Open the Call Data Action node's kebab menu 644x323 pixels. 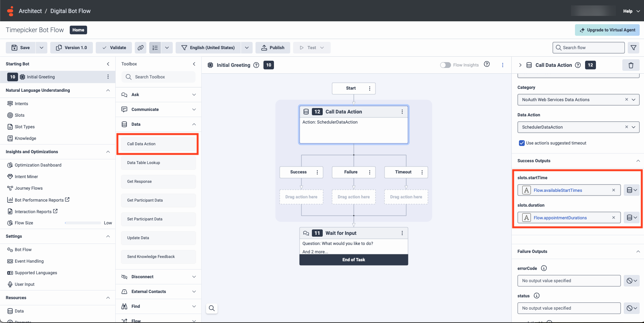click(x=402, y=112)
